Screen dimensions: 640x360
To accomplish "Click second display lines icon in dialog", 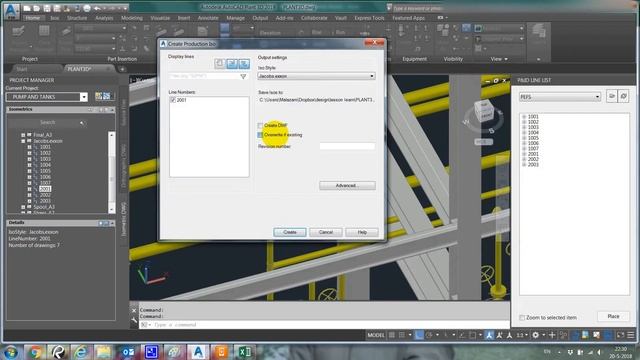I will click(232, 63).
